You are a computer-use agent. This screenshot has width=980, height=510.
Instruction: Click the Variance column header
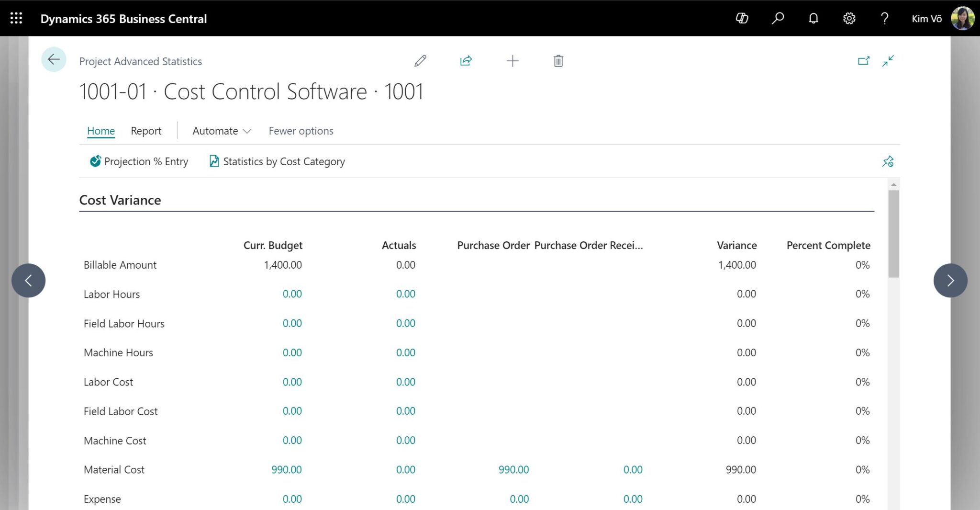pos(737,245)
